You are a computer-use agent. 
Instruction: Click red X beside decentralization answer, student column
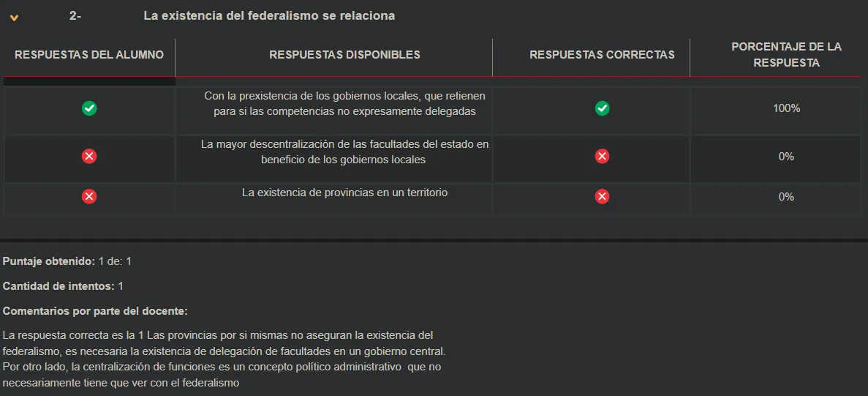(x=89, y=156)
